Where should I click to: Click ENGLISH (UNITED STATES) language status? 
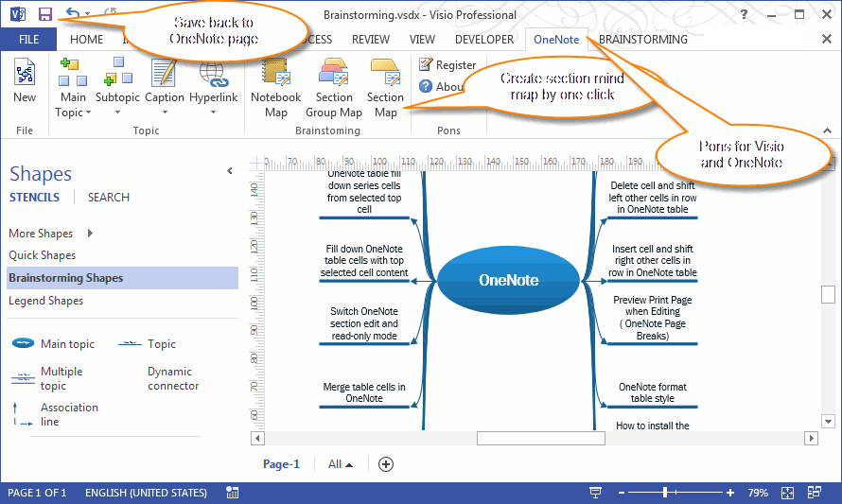coord(146,493)
